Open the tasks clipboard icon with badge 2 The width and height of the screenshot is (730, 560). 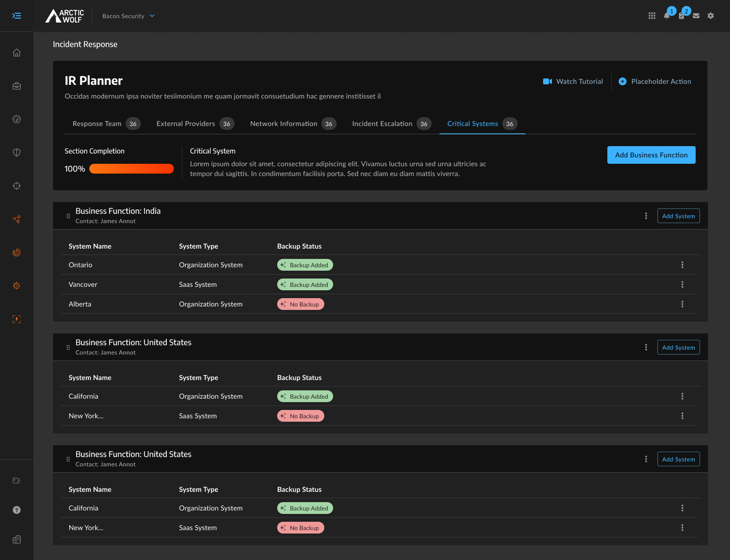pos(681,16)
